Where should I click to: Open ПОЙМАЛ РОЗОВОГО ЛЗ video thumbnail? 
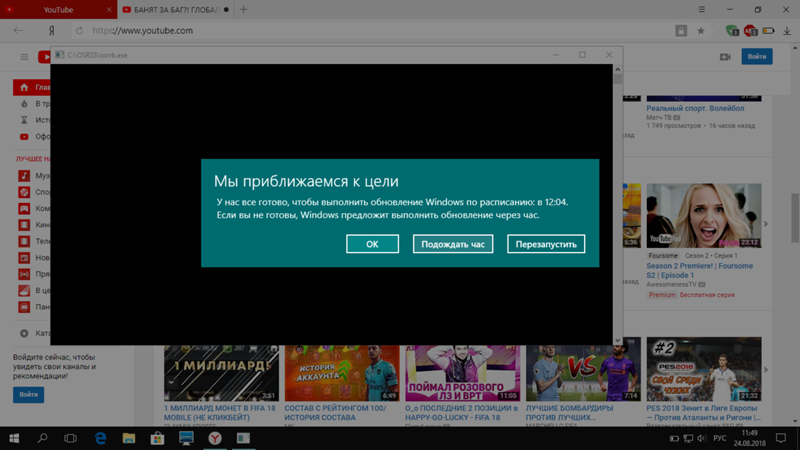coord(462,373)
